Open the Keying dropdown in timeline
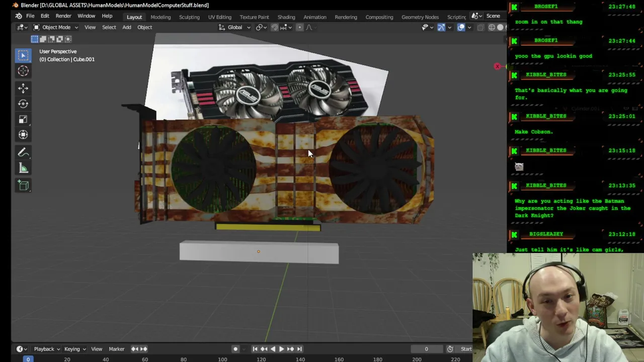The image size is (644, 362). tap(75, 349)
